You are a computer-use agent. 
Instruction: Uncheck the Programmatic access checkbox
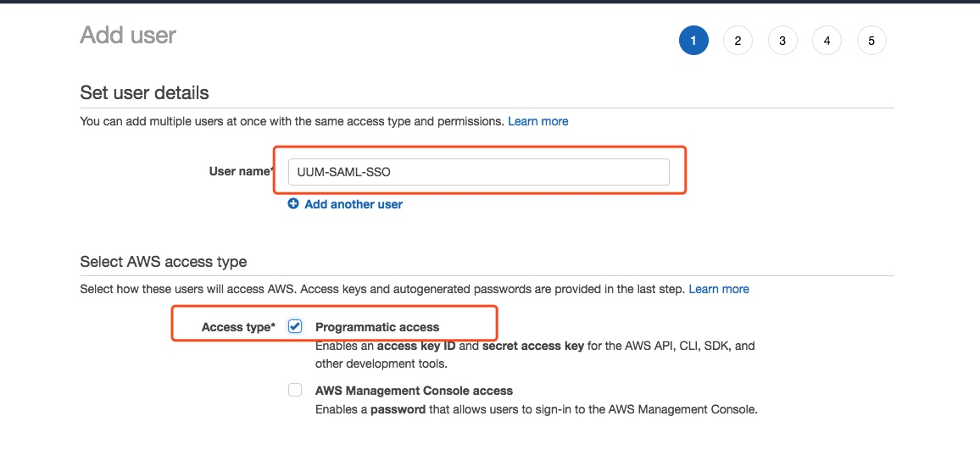[x=295, y=326]
